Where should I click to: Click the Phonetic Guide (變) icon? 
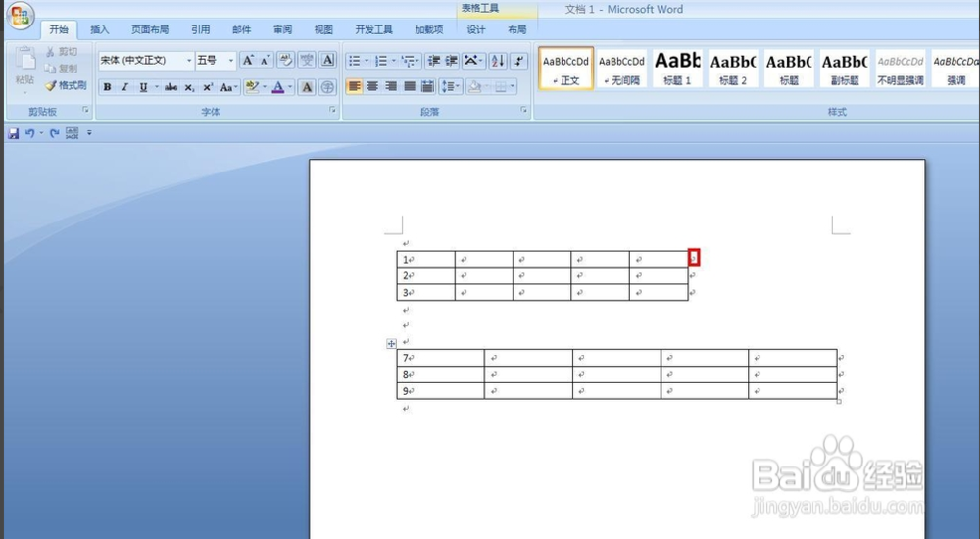pos(306,60)
